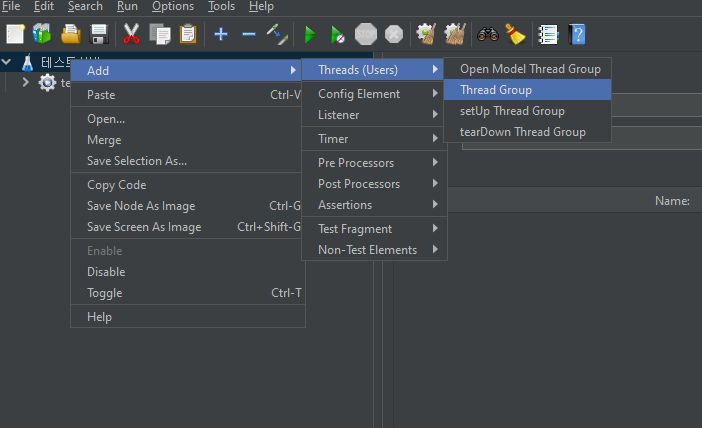The image size is (702, 428).
Task: Select the thread group gear icon
Action: (x=47, y=83)
